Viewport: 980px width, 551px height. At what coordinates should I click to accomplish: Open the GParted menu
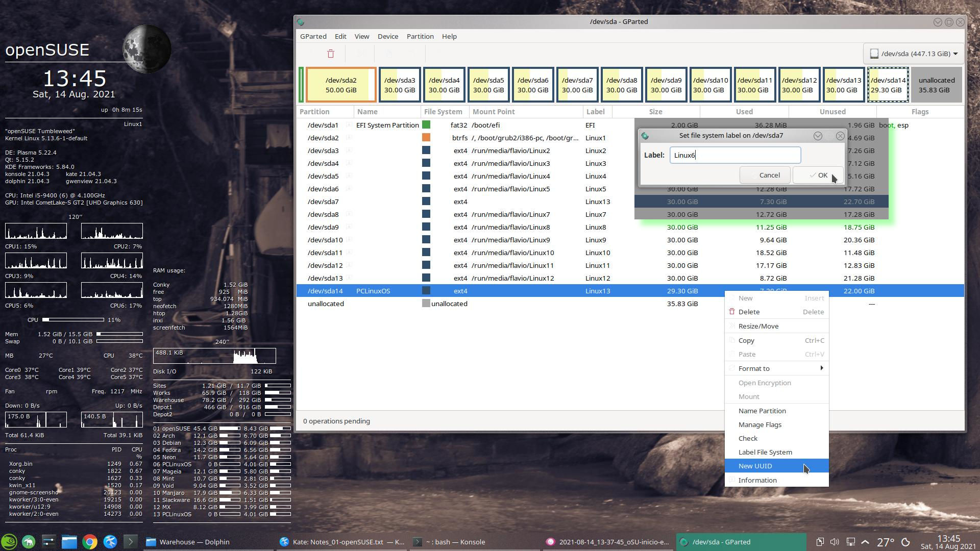pos(313,36)
